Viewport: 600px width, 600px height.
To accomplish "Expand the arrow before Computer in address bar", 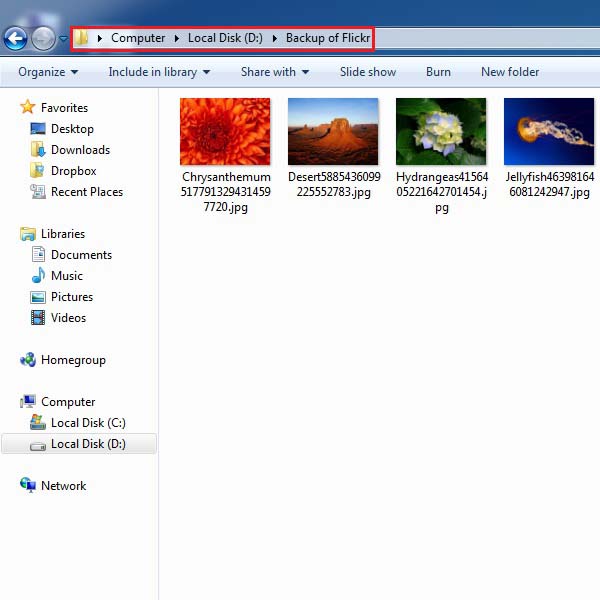I will [x=100, y=38].
